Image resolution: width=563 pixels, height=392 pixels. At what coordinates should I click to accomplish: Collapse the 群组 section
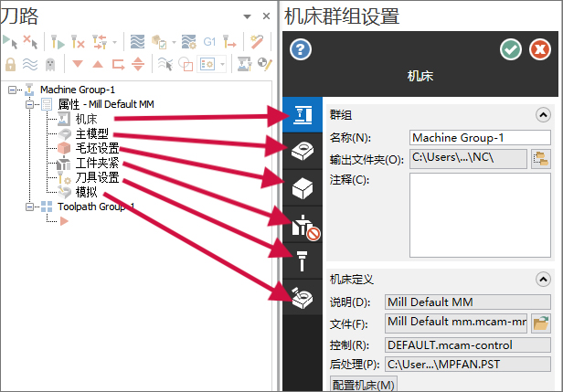click(543, 115)
